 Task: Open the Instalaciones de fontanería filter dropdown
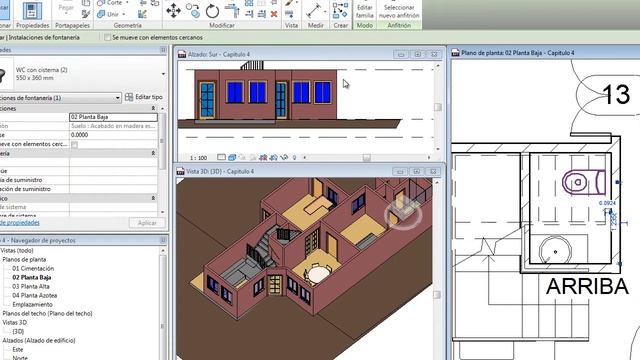click(118, 98)
